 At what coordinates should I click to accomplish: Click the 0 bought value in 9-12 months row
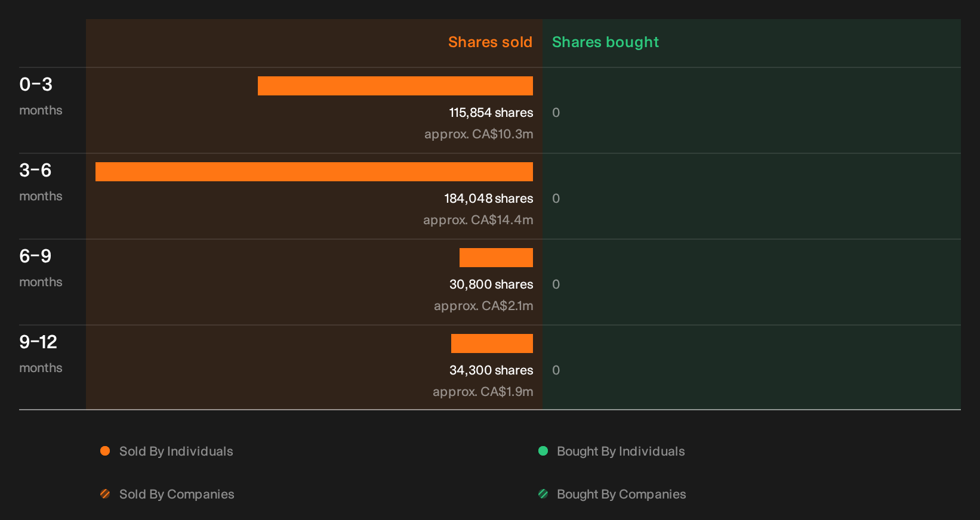[556, 370]
